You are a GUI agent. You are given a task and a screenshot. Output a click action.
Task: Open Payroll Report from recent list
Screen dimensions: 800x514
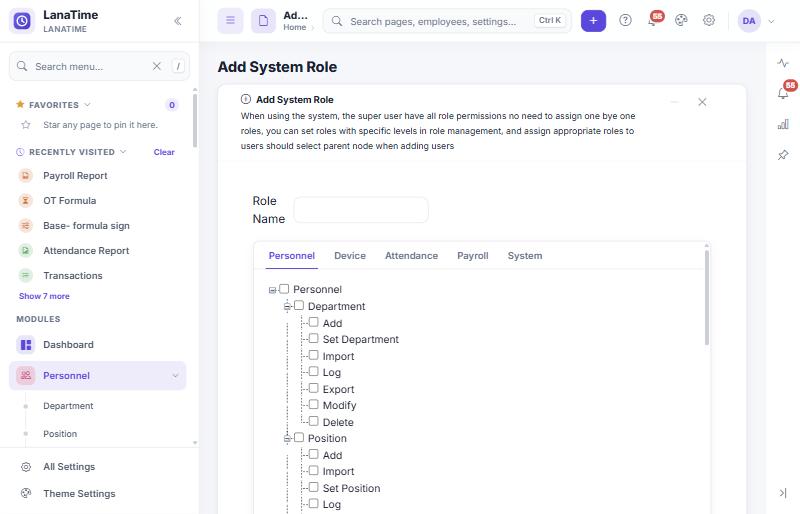[75, 176]
